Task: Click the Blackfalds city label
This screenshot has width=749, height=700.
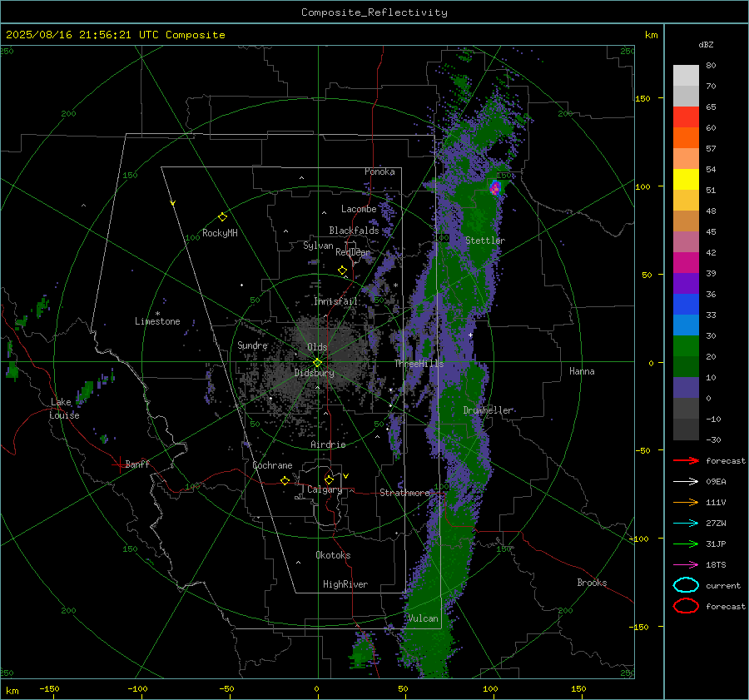Action: (354, 231)
